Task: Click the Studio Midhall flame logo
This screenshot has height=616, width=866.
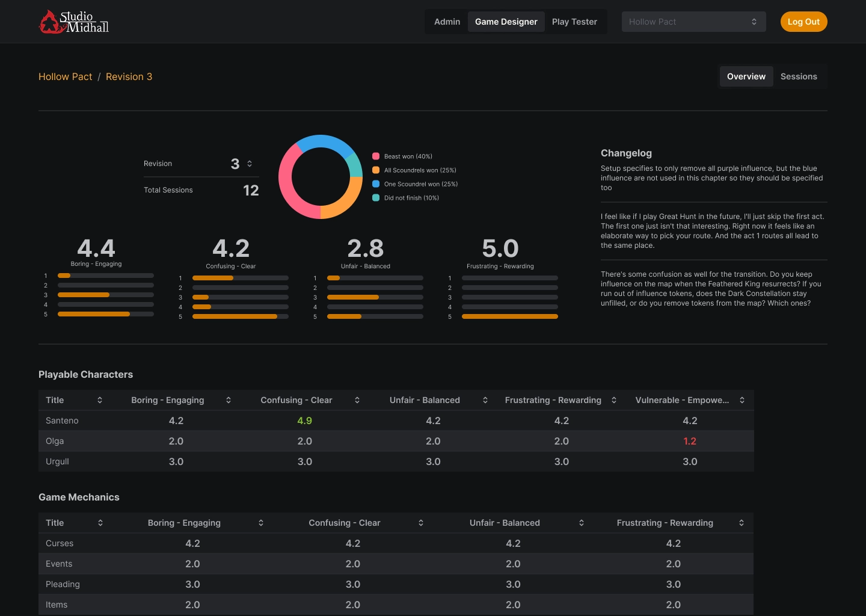Action: pos(51,21)
